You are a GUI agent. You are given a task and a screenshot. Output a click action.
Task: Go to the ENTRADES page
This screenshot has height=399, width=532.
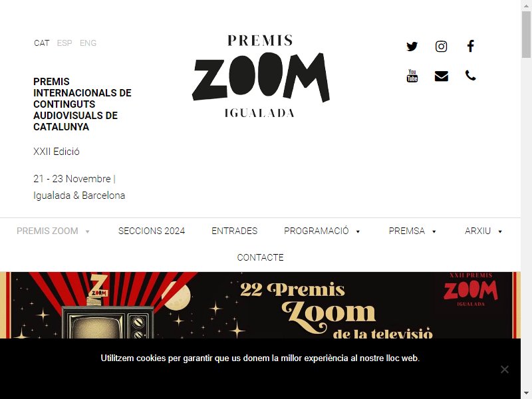(235, 231)
